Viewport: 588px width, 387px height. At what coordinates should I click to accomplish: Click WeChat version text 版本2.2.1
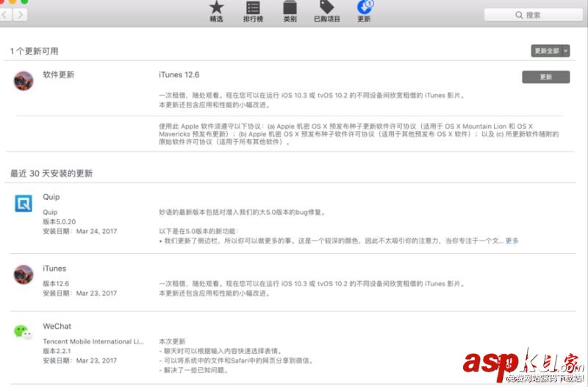point(57,351)
